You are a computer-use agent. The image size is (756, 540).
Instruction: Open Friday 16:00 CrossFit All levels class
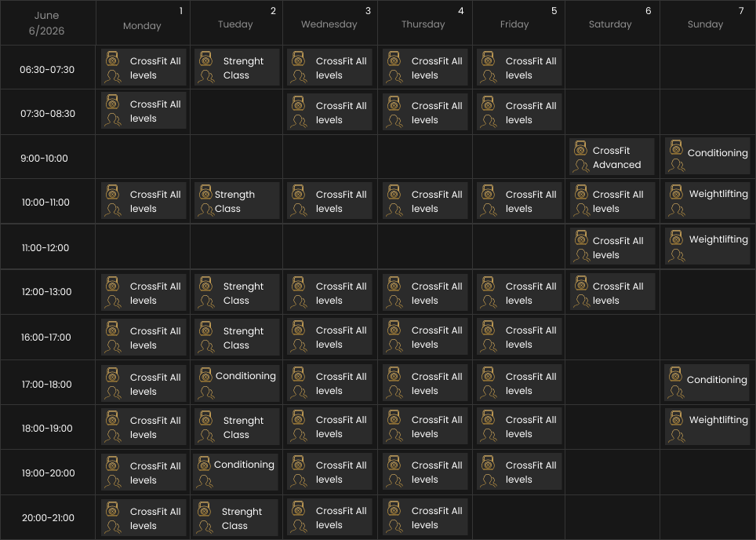pos(519,337)
